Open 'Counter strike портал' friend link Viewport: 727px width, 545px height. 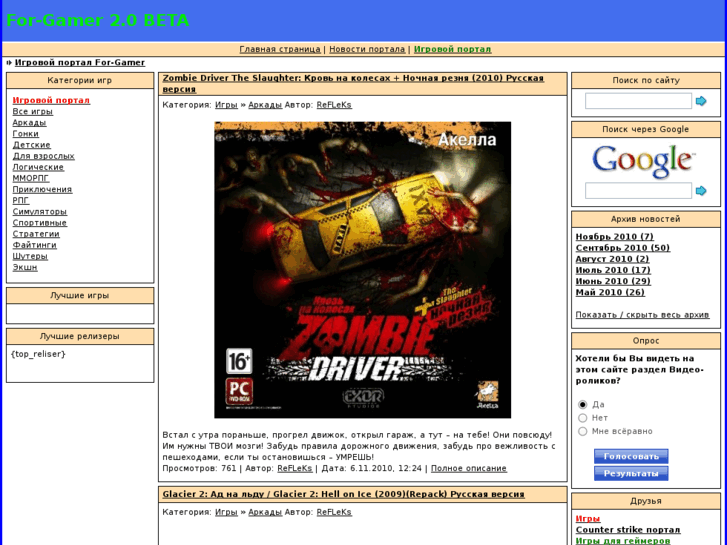pos(628,530)
